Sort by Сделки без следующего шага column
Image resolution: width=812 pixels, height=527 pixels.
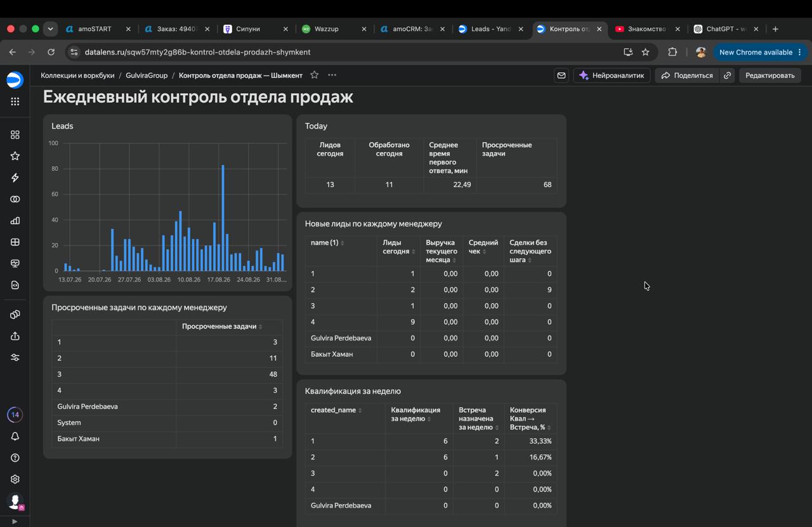click(x=530, y=251)
